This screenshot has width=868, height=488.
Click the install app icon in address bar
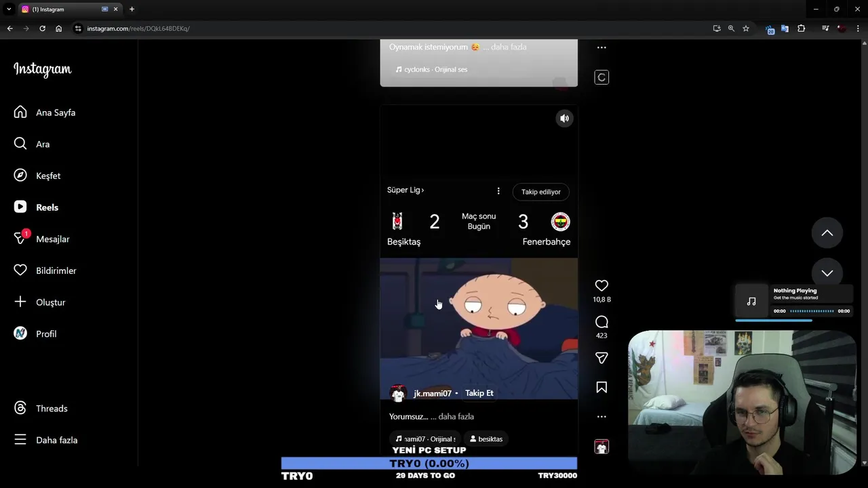coord(717,28)
